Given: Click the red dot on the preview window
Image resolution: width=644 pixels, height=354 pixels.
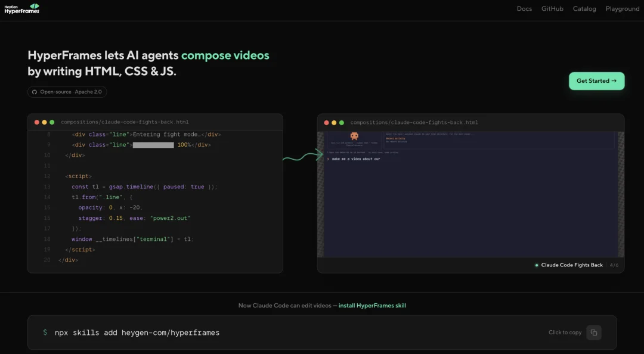Looking at the screenshot, I should pos(327,123).
